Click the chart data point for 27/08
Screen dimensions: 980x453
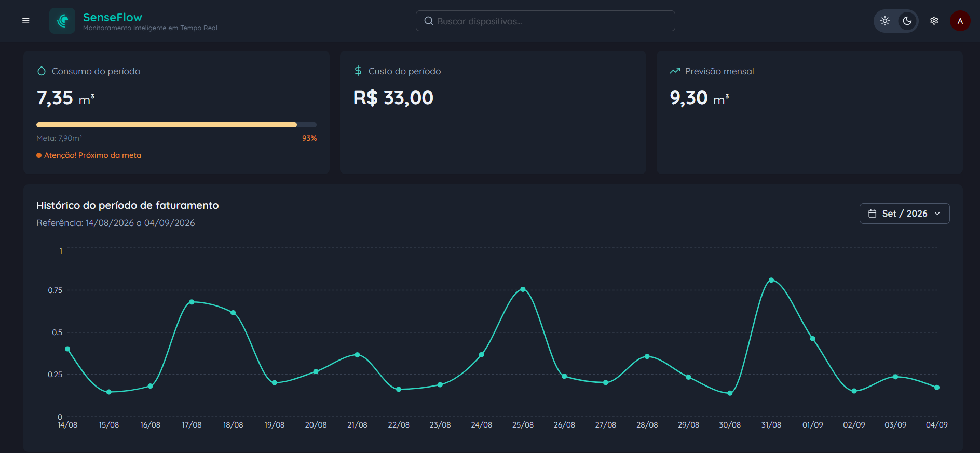[x=606, y=383]
